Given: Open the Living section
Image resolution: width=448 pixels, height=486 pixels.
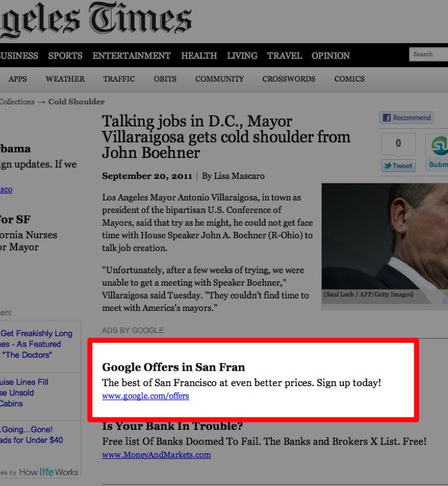Looking at the screenshot, I should click(x=242, y=56).
